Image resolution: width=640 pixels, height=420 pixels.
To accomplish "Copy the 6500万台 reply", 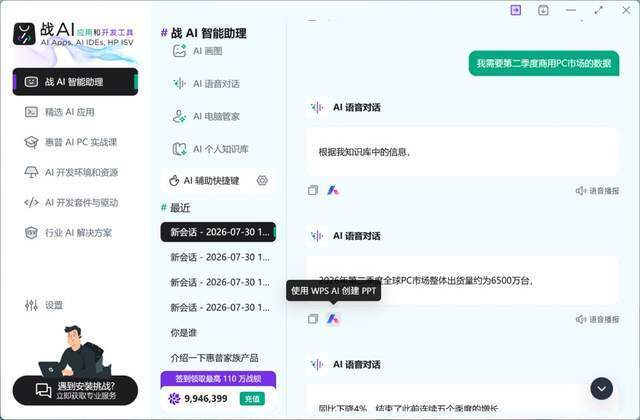I will tap(313, 319).
